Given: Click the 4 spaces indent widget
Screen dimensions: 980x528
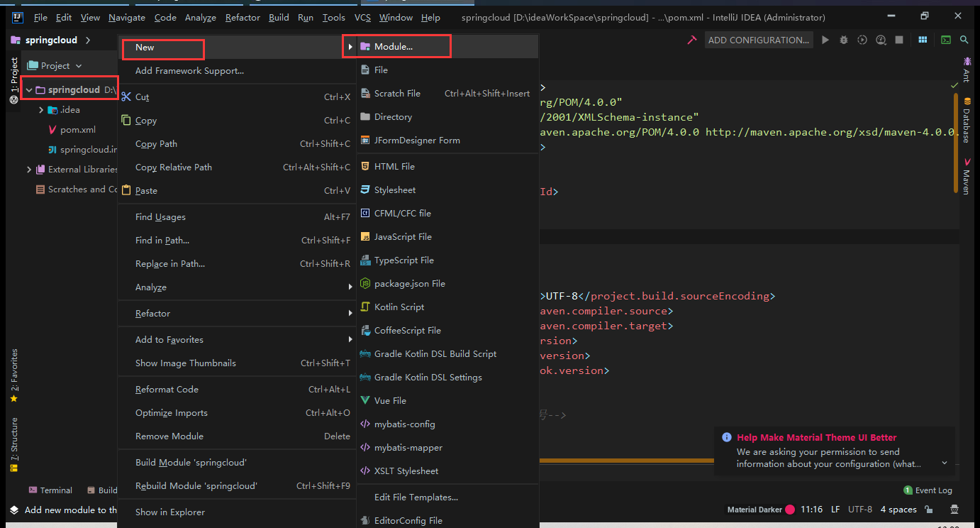Looking at the screenshot, I should 898,510.
